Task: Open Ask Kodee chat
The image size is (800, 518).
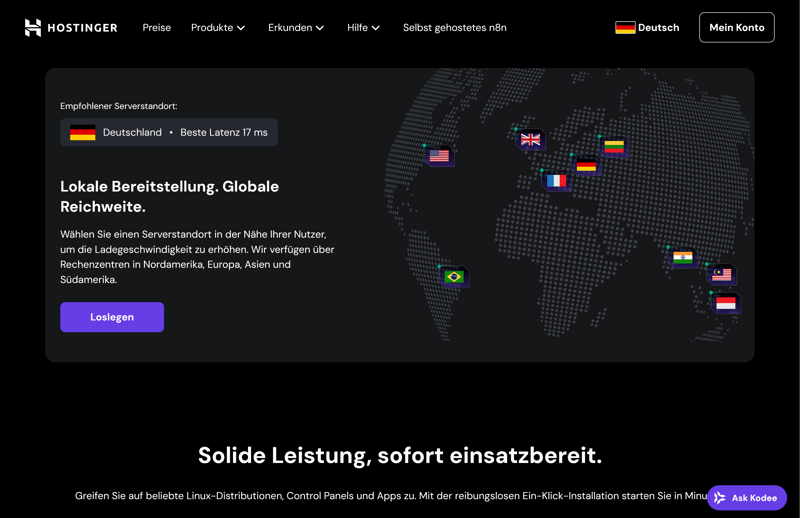Action: click(x=747, y=498)
